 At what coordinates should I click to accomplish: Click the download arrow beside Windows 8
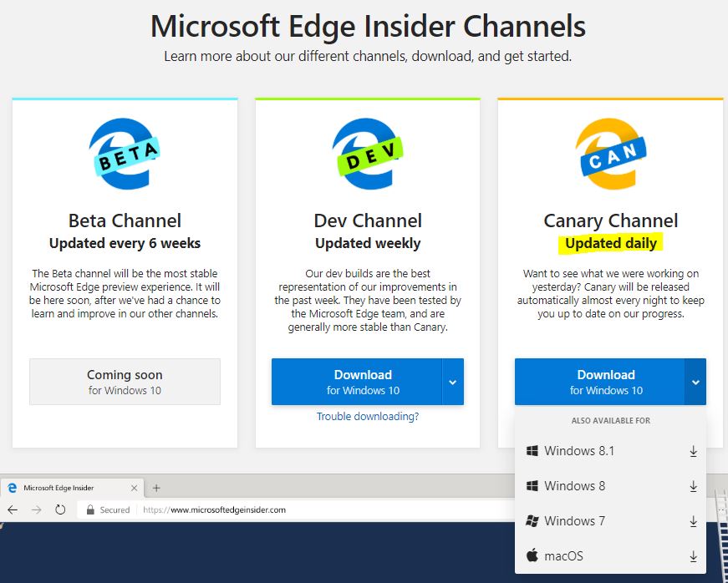693,486
